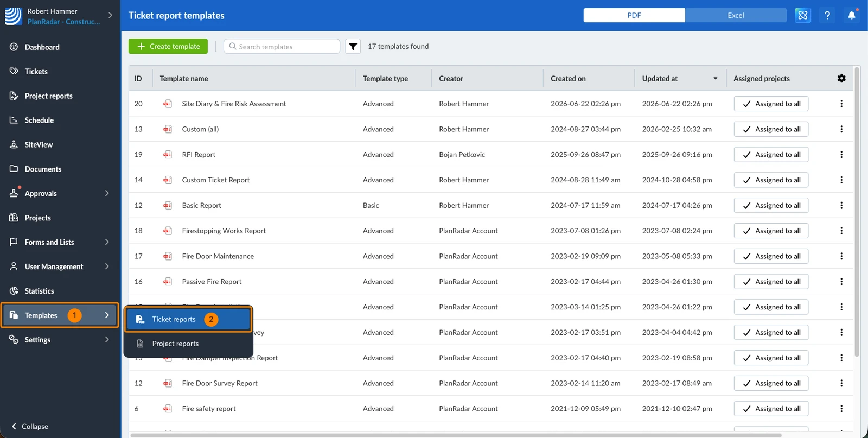Switch export format to Excel

736,15
